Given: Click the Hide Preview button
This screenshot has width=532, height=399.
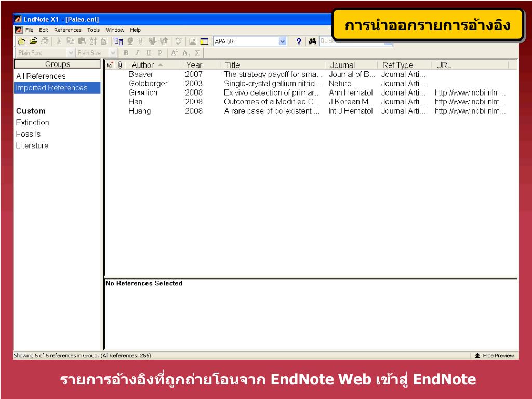Looking at the screenshot, I should point(495,355).
